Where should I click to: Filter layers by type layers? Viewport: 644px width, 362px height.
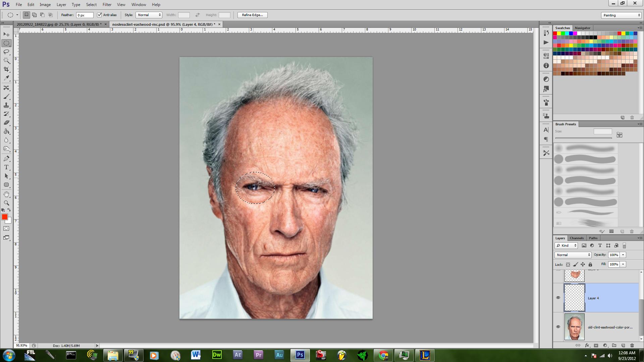(600, 246)
